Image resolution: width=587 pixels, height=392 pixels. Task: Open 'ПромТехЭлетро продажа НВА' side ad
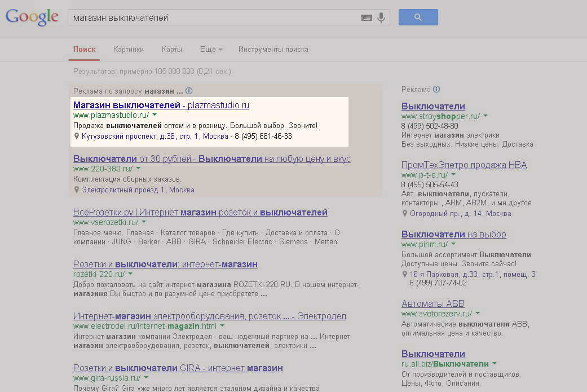coord(464,165)
